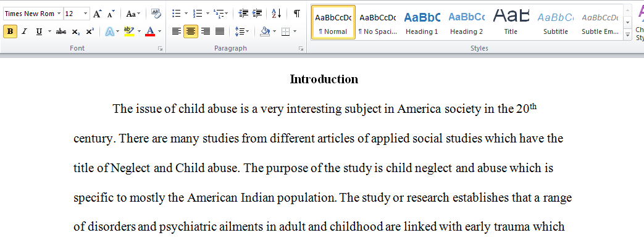Click the word 'American Indian population'
This screenshot has width=644, height=243.
[x=262, y=198]
